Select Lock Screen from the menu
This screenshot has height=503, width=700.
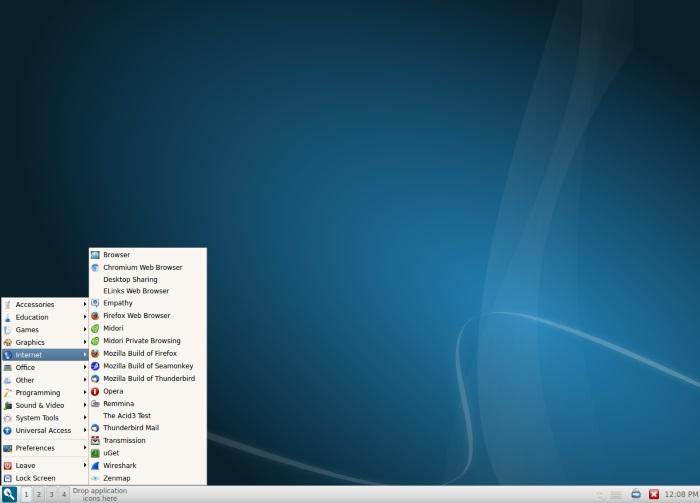click(x=35, y=478)
